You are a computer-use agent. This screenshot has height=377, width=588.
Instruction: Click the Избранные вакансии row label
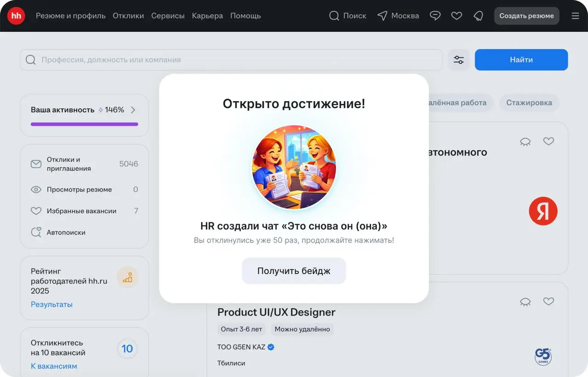(x=81, y=211)
